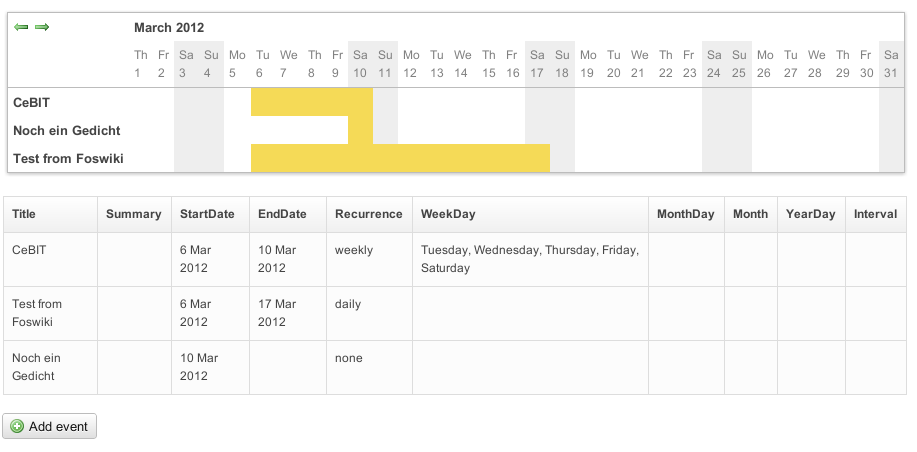Click the Recurrence column header

368,214
